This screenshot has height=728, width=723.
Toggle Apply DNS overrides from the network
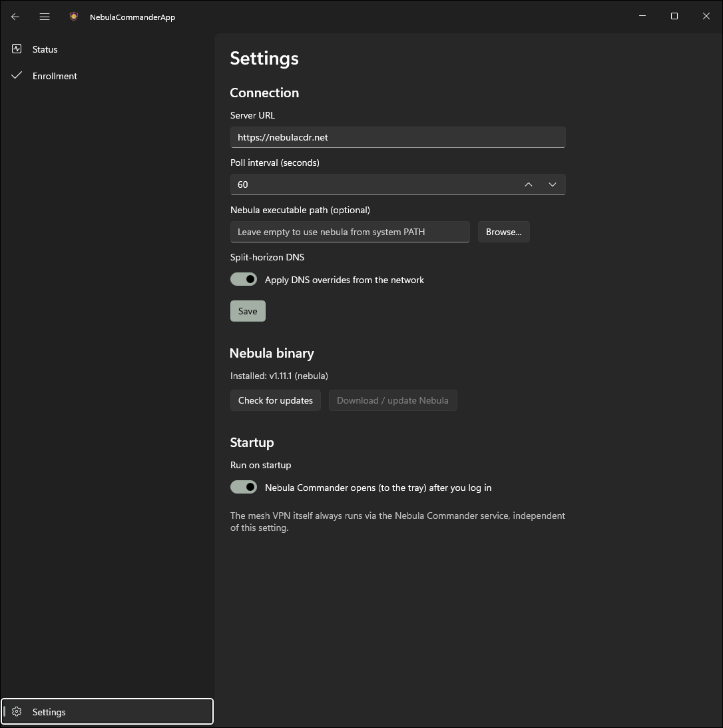point(244,279)
